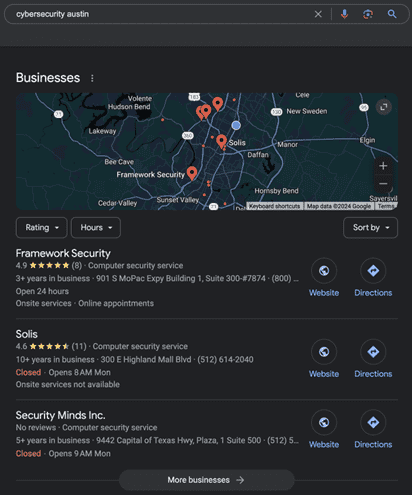Screen dimensions: 412x495
Task: Click the 'Open 24 hours' text
Action: point(42,291)
